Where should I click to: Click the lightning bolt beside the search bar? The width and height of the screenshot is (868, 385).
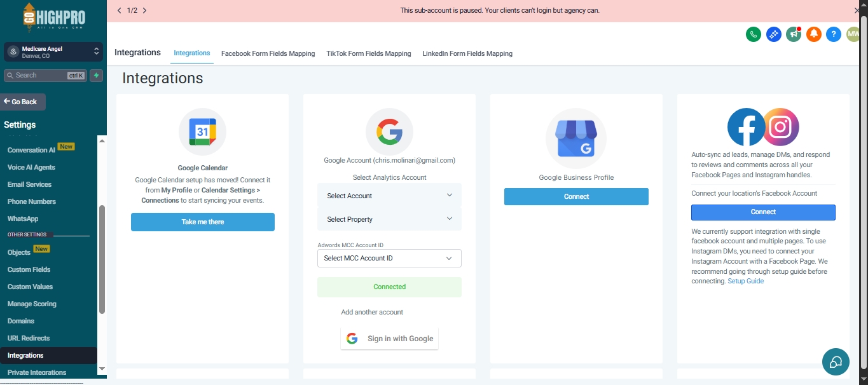(95, 75)
